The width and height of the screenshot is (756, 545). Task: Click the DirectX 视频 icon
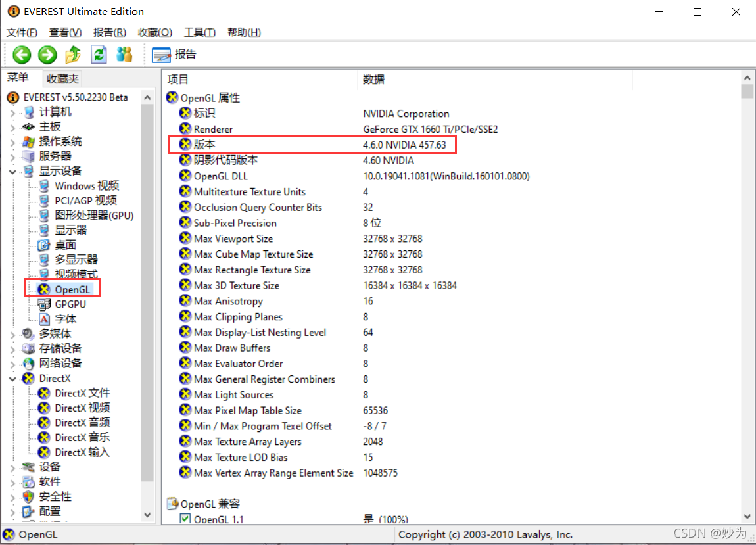44,408
